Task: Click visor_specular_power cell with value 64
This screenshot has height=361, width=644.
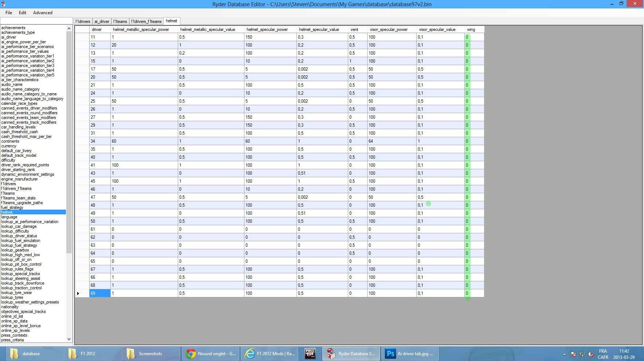Action: point(392,141)
